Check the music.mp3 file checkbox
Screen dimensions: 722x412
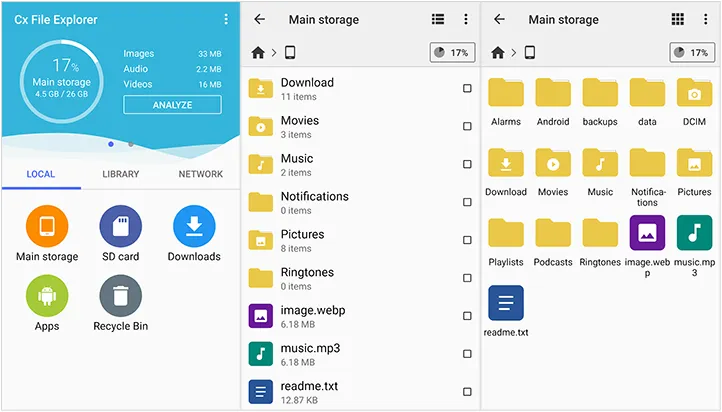pyautogui.click(x=467, y=354)
